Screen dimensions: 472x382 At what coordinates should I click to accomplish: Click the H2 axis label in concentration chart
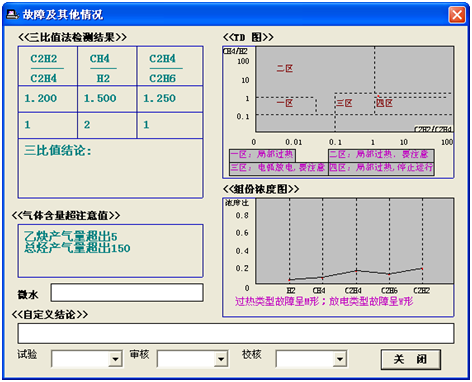(291, 291)
